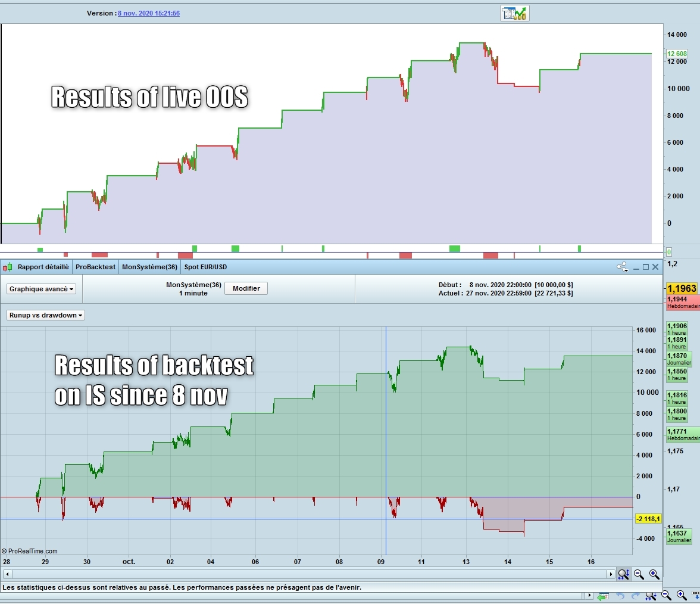Click the undo arrow in bottom toolbar
Viewport: 700px width, 604px height.
pyautogui.click(x=620, y=596)
